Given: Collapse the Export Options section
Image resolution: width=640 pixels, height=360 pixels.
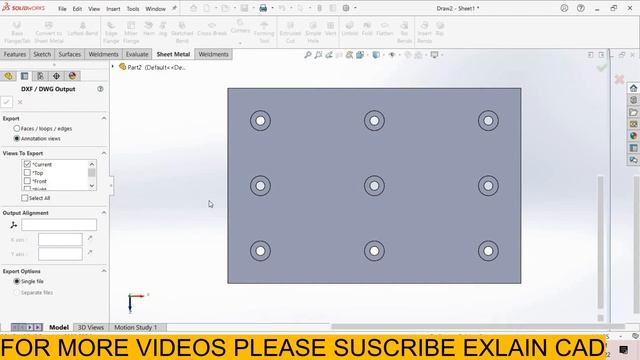Looking at the screenshot, I should click(104, 271).
